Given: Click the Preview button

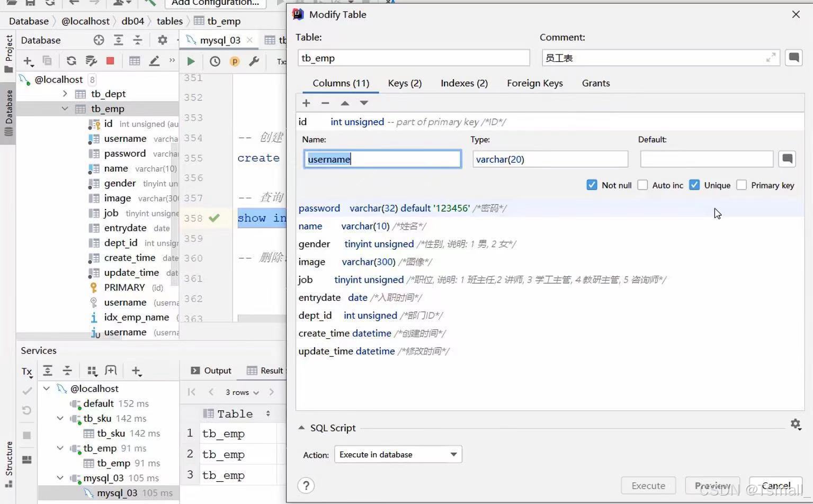Looking at the screenshot, I should [712, 485].
